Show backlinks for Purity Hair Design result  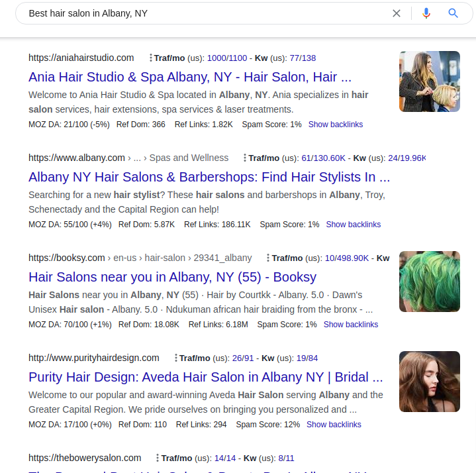334,424
